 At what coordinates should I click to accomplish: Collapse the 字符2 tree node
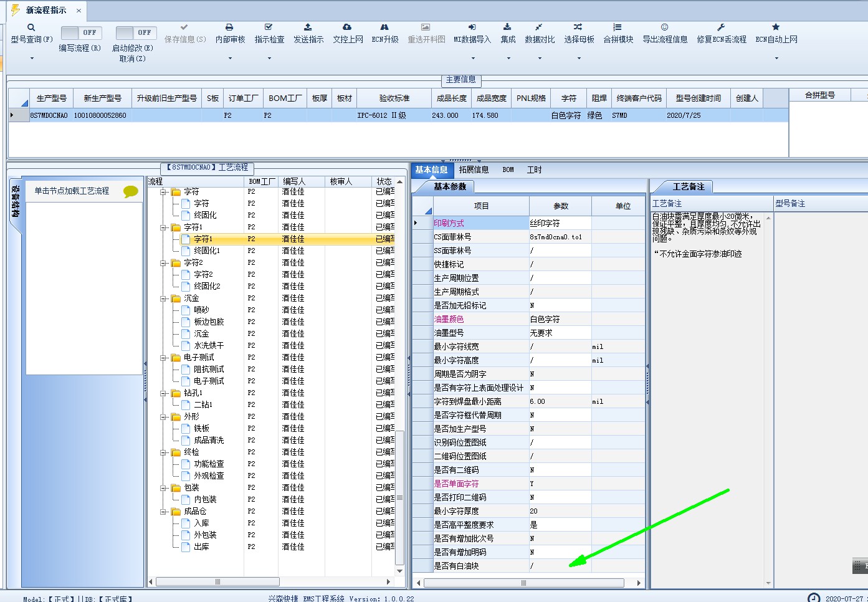pyautogui.click(x=163, y=263)
